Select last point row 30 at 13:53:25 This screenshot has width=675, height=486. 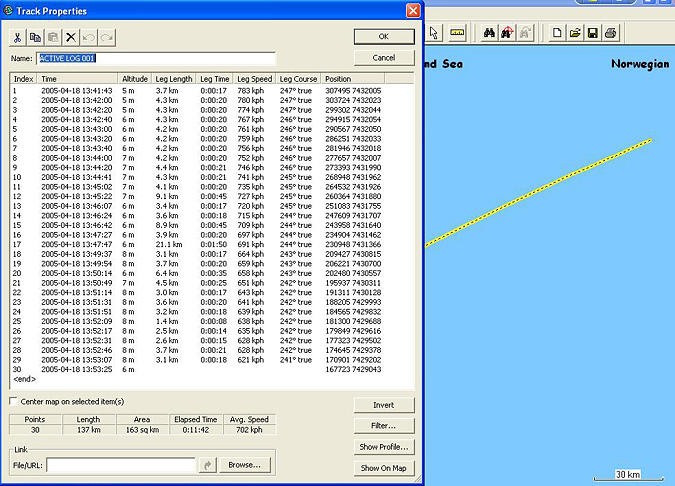[x=197, y=369]
